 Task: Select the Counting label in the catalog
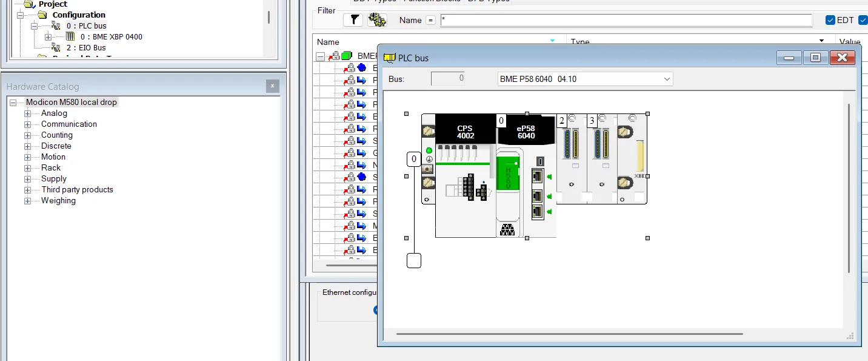point(57,135)
